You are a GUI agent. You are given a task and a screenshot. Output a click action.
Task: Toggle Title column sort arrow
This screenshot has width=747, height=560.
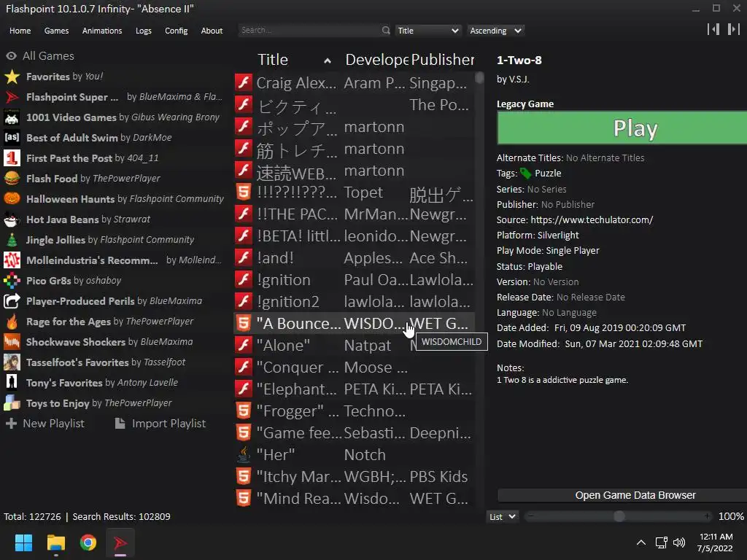tap(328, 61)
